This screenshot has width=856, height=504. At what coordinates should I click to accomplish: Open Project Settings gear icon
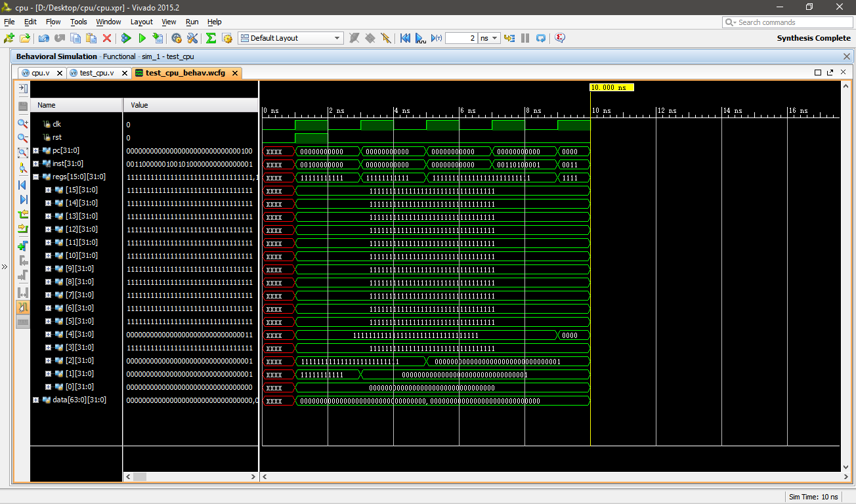pyautogui.click(x=177, y=38)
